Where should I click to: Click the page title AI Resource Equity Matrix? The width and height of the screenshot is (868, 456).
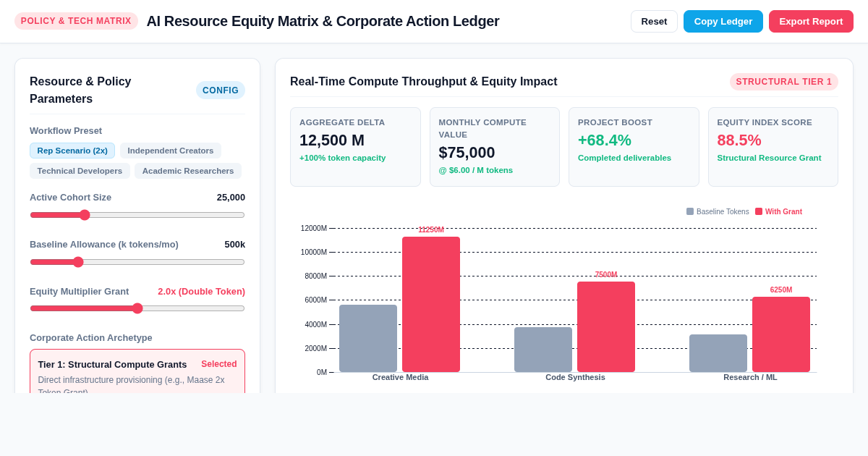pyautogui.click(x=323, y=21)
